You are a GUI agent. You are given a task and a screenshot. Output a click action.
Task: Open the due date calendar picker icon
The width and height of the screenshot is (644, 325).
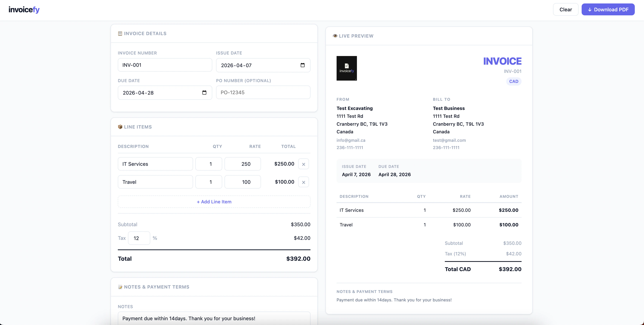point(204,93)
